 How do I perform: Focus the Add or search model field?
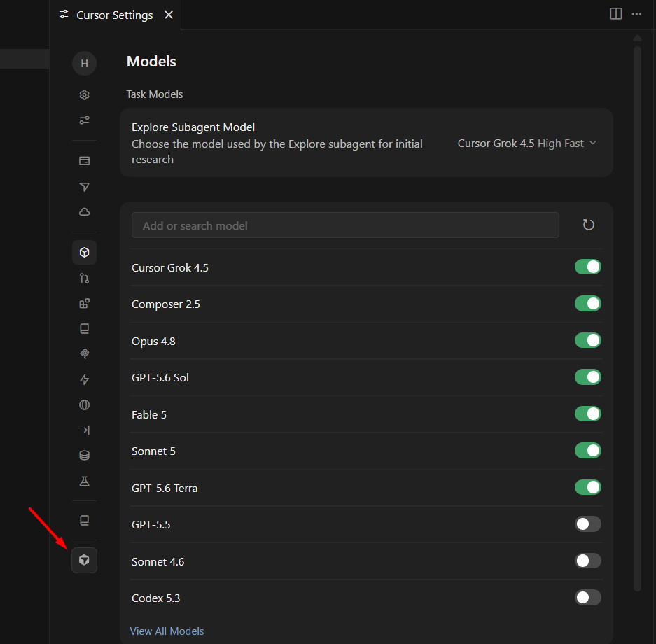click(x=345, y=225)
